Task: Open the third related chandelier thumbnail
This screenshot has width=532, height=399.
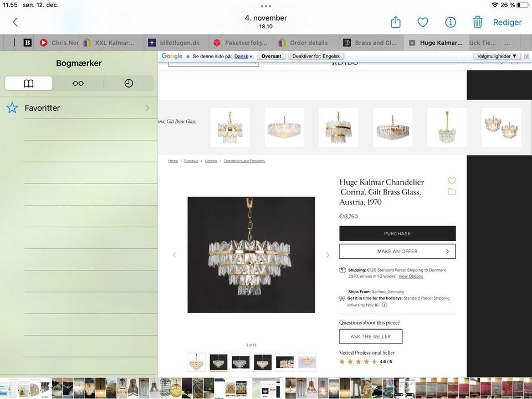Action: click(339, 127)
